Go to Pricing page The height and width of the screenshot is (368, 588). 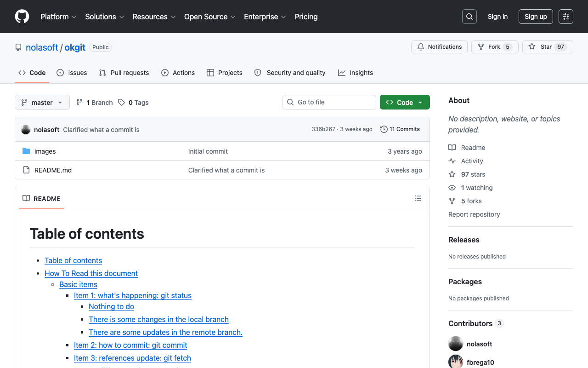pos(306,17)
